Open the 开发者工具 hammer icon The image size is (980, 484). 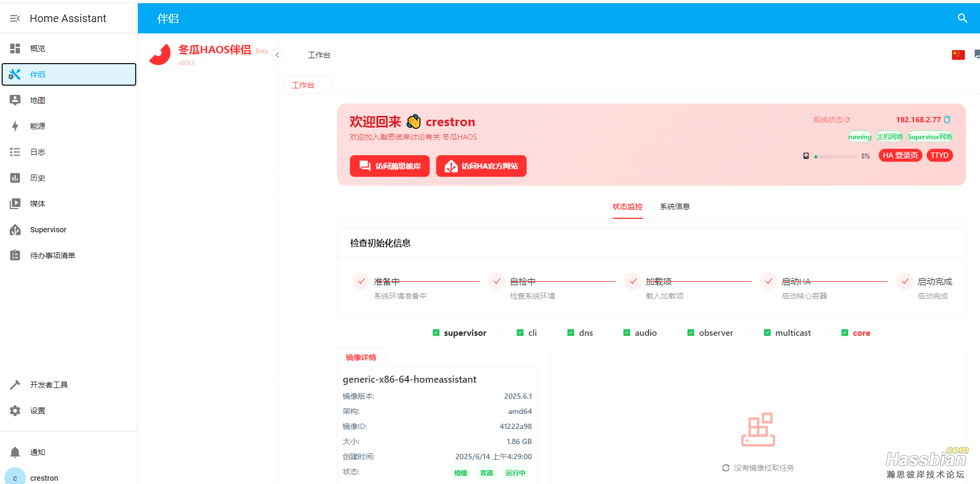click(x=15, y=385)
